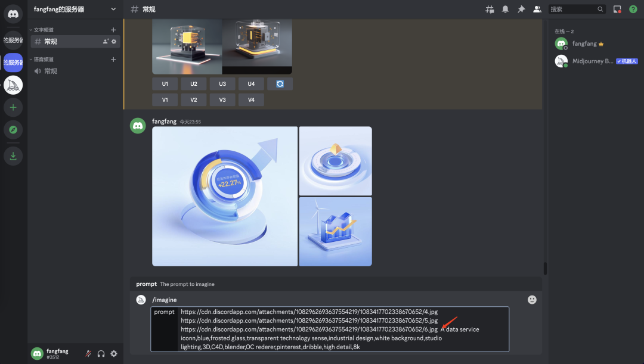Screen dimensions: 644x364
Task: Open Explore public servers compass icon
Action: pos(13,130)
